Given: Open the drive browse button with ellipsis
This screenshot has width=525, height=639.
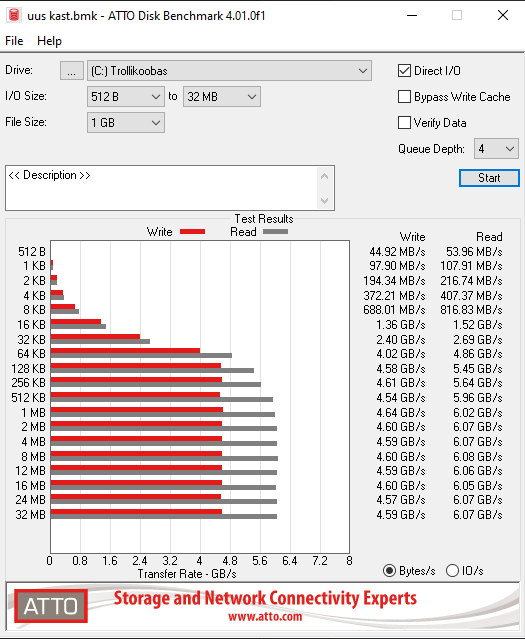Looking at the screenshot, I should (72, 71).
